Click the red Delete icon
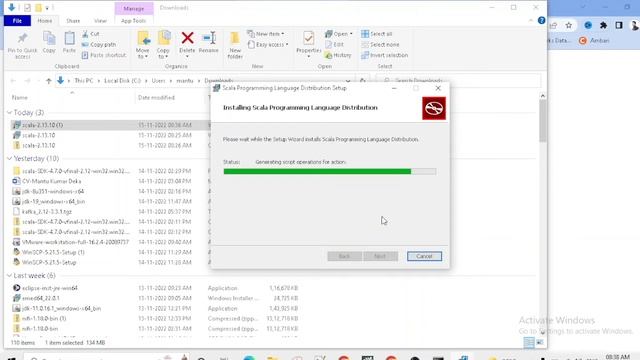The image size is (640, 360). coord(187,38)
